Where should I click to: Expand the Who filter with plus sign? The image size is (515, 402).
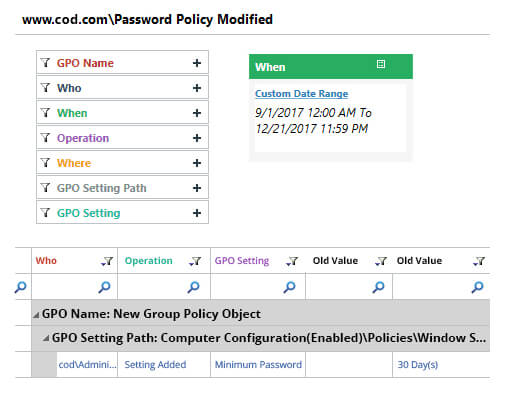[197, 88]
